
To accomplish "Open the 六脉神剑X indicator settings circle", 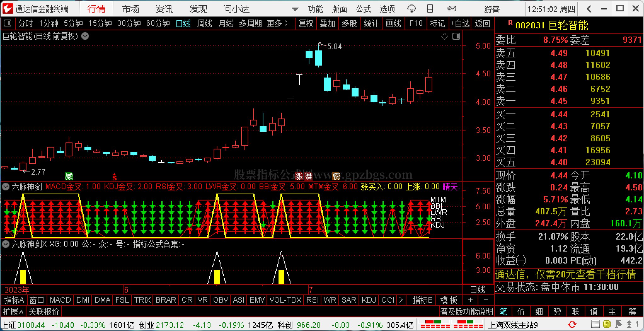I will click(6, 244).
